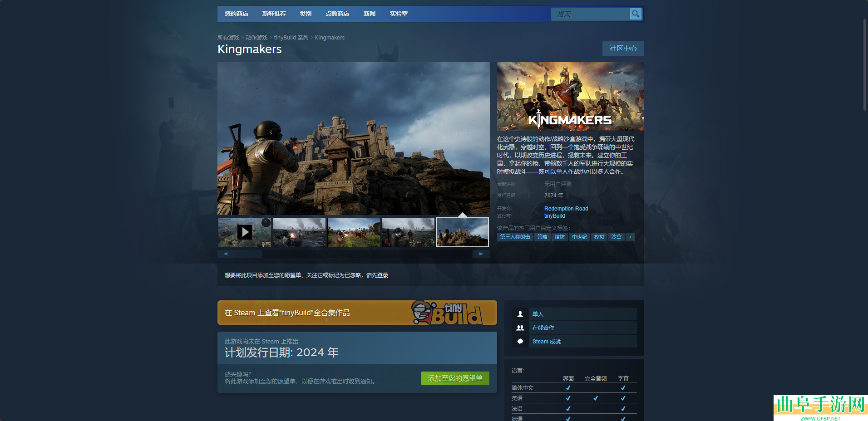The height and width of the screenshot is (421, 868).
Task: Open the 点数商店 menu item
Action: (x=337, y=14)
